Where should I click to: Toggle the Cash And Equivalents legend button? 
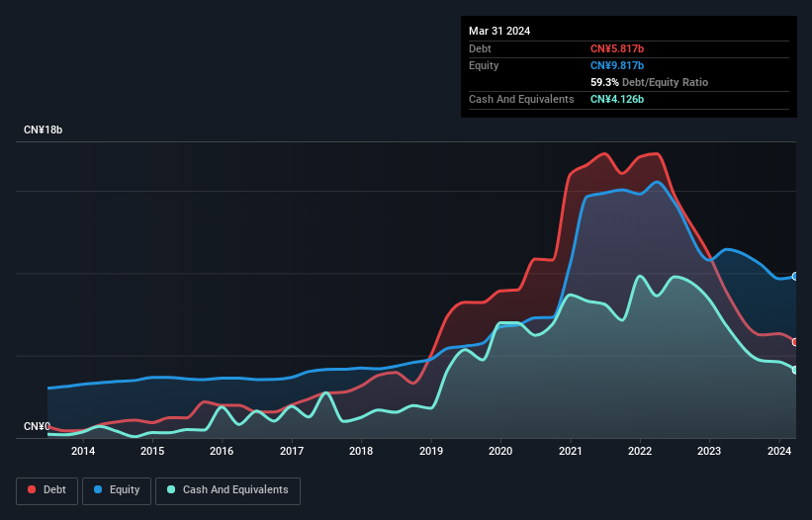(227, 490)
